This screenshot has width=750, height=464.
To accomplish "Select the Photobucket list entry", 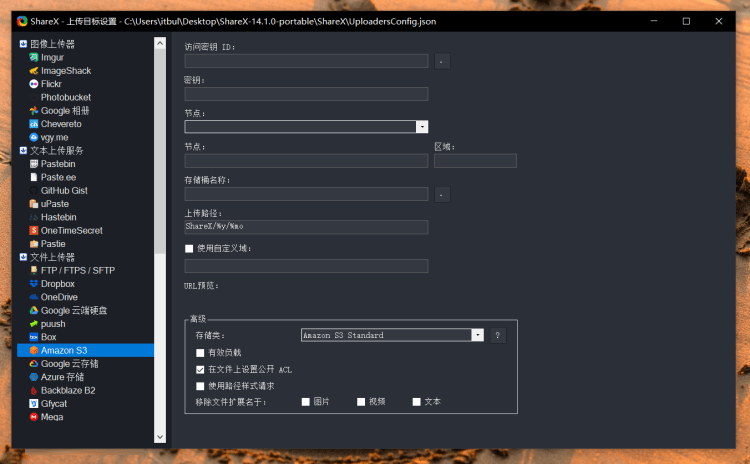I will click(66, 98).
